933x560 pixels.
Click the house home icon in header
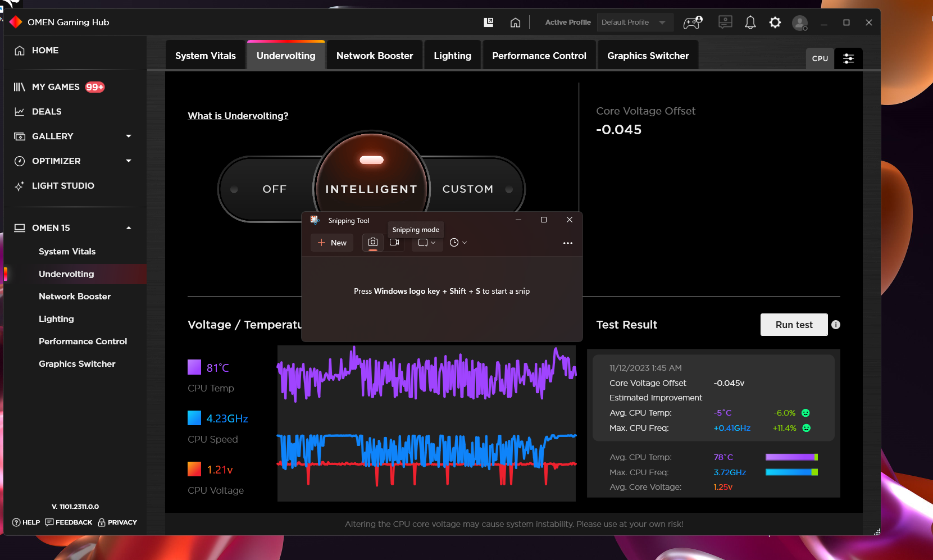515,22
